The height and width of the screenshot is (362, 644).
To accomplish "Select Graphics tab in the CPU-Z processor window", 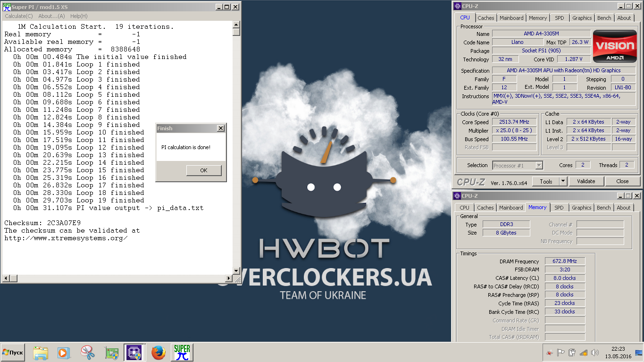I will tap(582, 18).
